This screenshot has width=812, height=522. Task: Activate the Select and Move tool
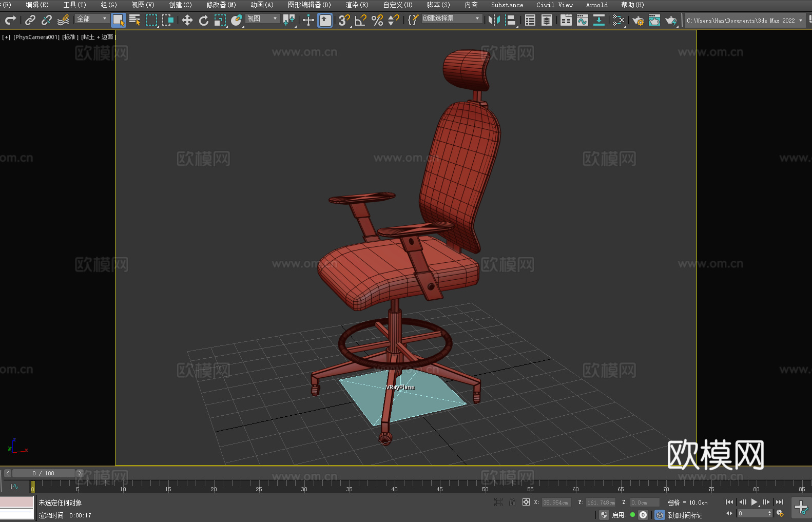(x=187, y=20)
